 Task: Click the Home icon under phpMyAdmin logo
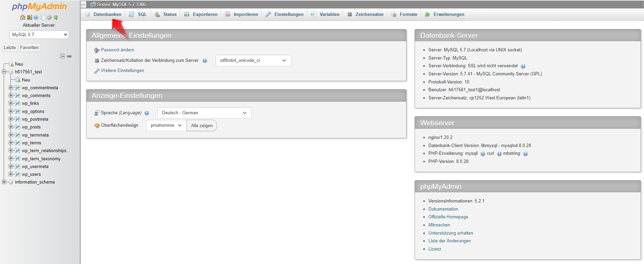coord(23,17)
